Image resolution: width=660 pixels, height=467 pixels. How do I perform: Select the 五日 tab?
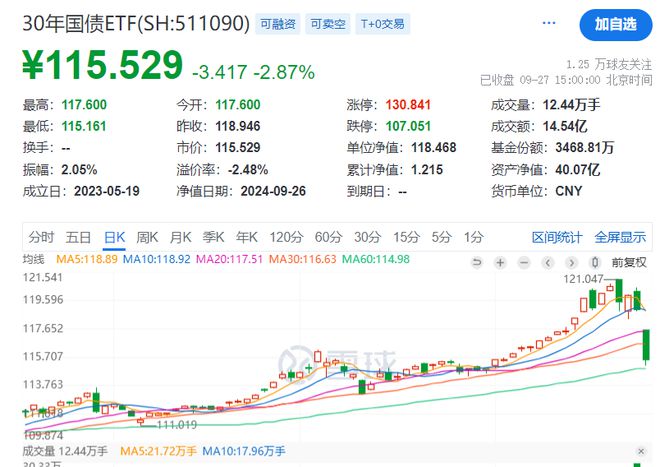(78, 237)
